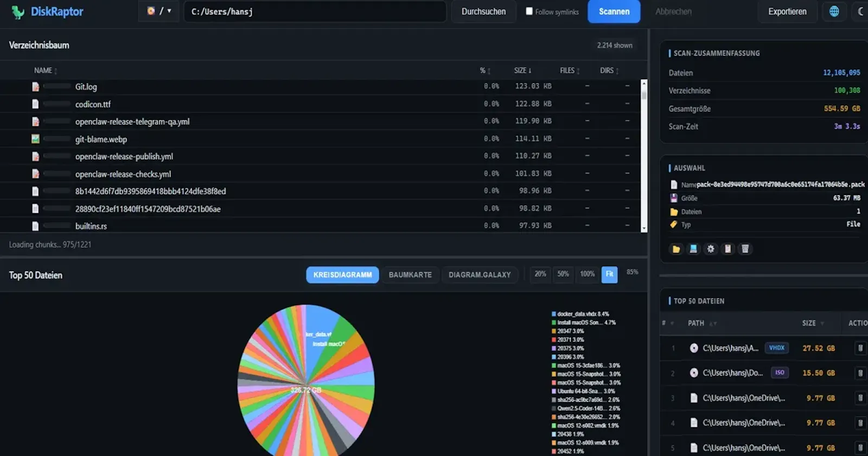Switch to the BAUMKARTE view tab
868x456 pixels.
coord(410,275)
